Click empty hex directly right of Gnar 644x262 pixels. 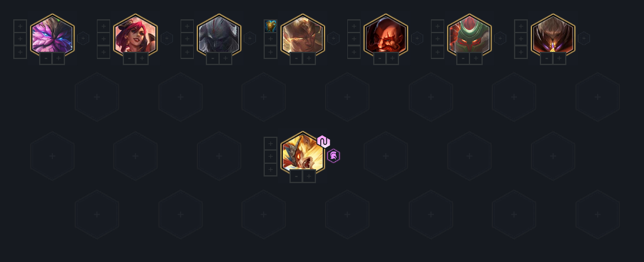click(x=386, y=156)
